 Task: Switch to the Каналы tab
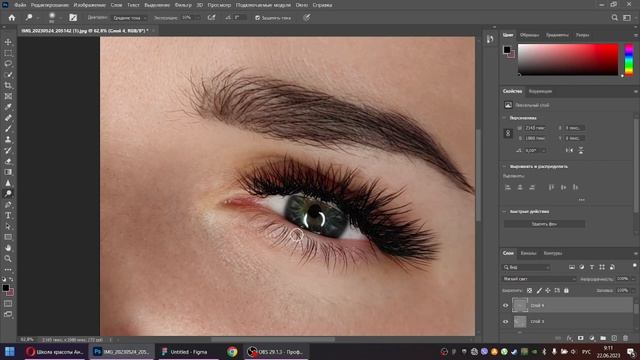528,253
